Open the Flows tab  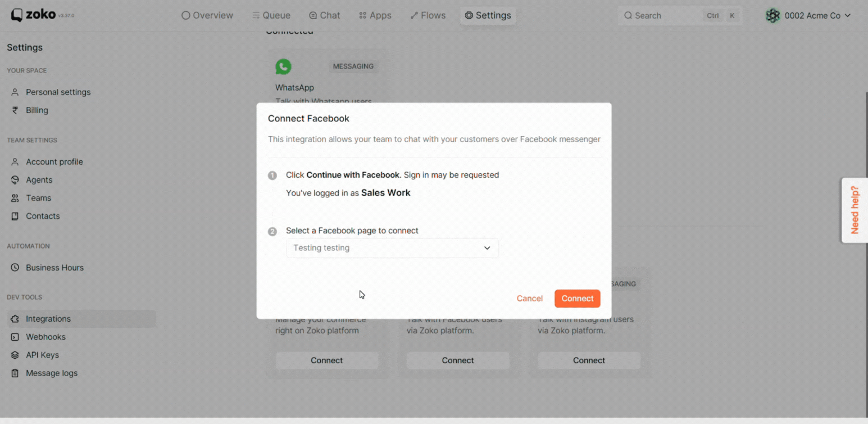428,15
